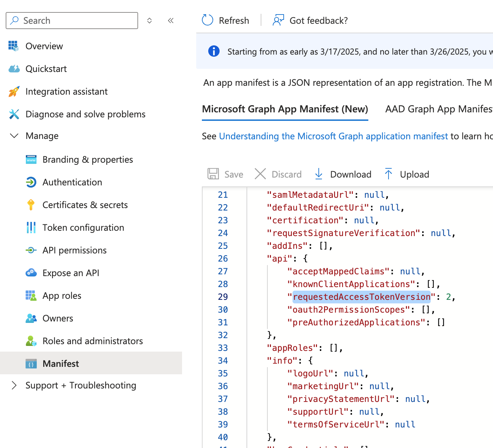This screenshot has height=448, width=493.
Task: Click the "preAuthorizedApplications" key in editor
Action: click(x=356, y=322)
